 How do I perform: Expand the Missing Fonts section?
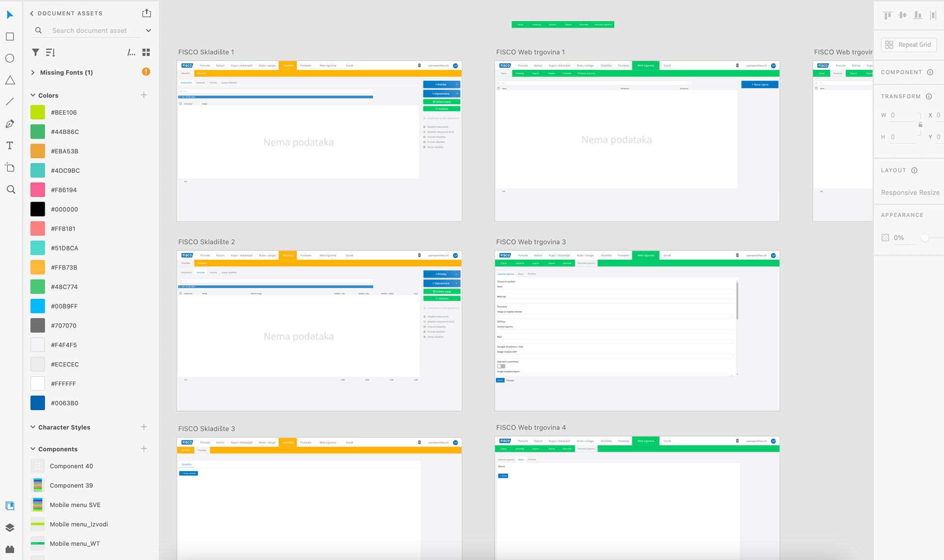pyautogui.click(x=33, y=73)
